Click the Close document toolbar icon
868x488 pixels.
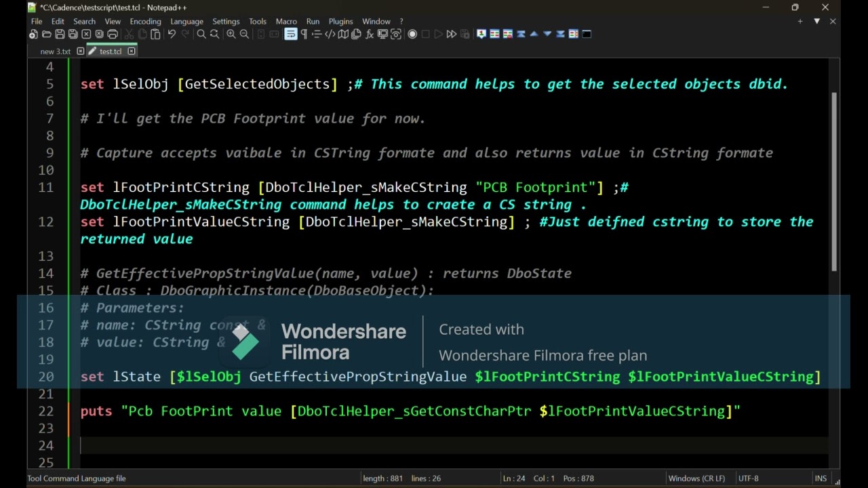tap(86, 34)
